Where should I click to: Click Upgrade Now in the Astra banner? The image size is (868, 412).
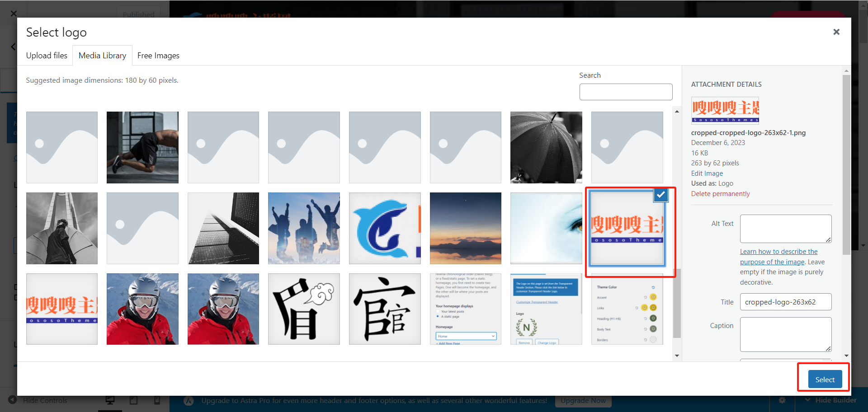click(583, 401)
